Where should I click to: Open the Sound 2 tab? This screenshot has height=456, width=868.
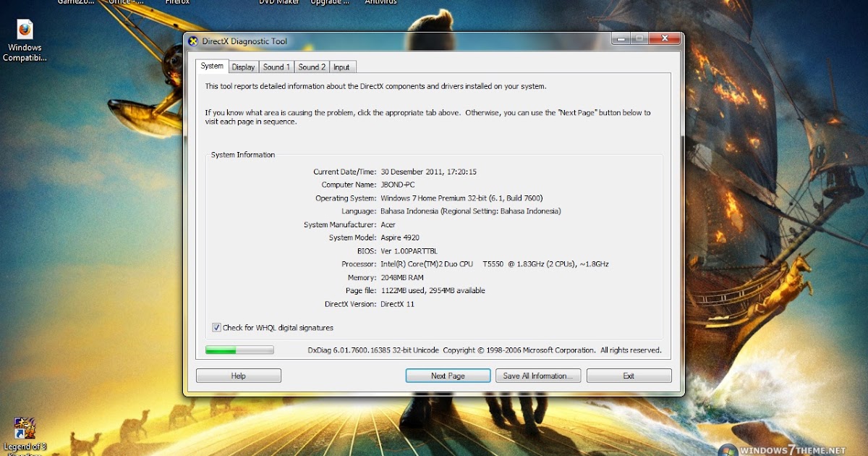(x=312, y=67)
